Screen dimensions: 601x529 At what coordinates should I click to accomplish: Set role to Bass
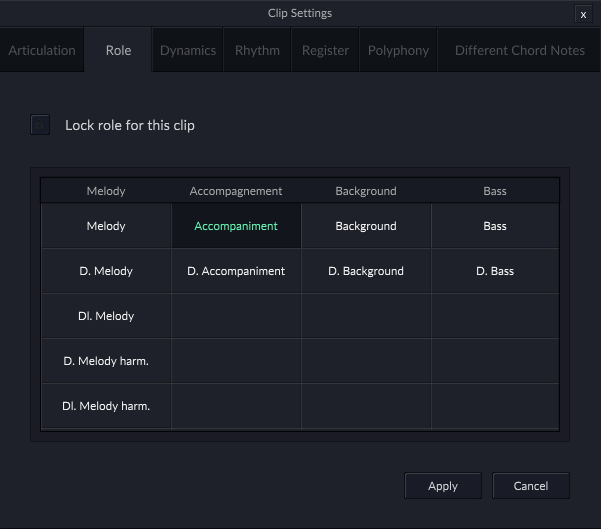(495, 226)
